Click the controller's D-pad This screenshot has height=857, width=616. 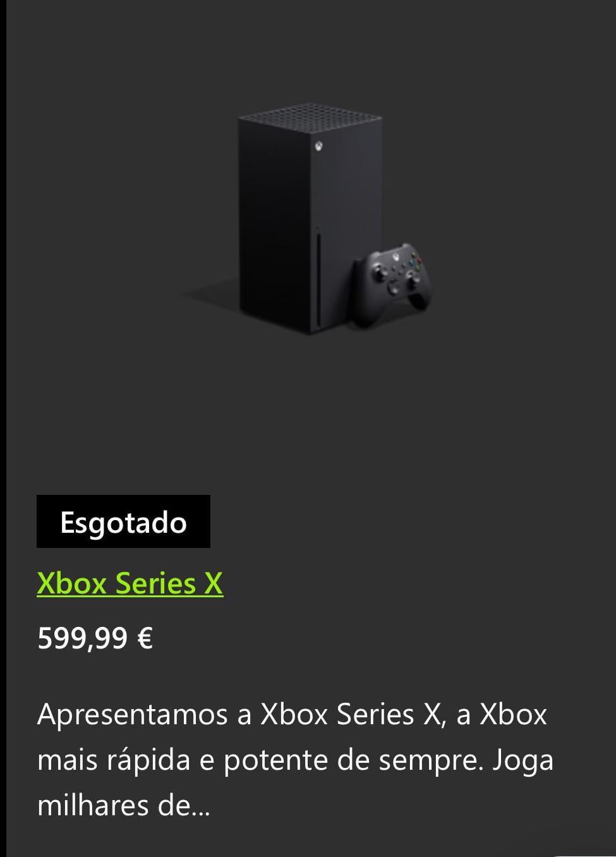(x=394, y=288)
